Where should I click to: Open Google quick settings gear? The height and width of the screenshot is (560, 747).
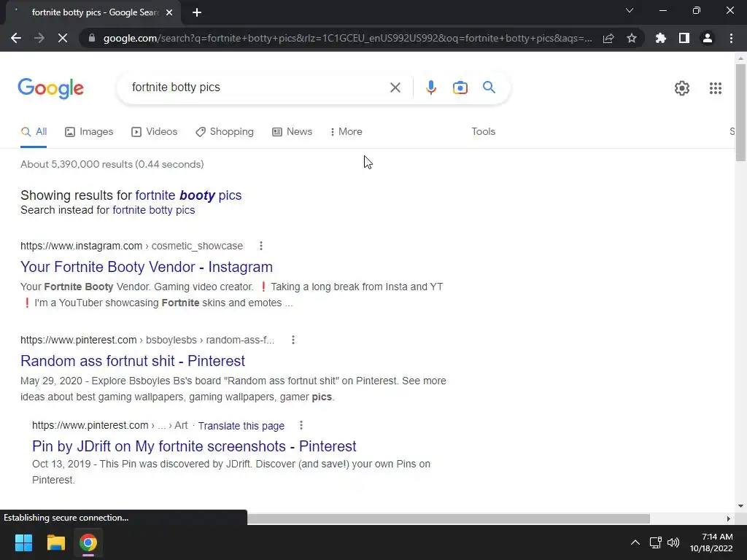(682, 88)
